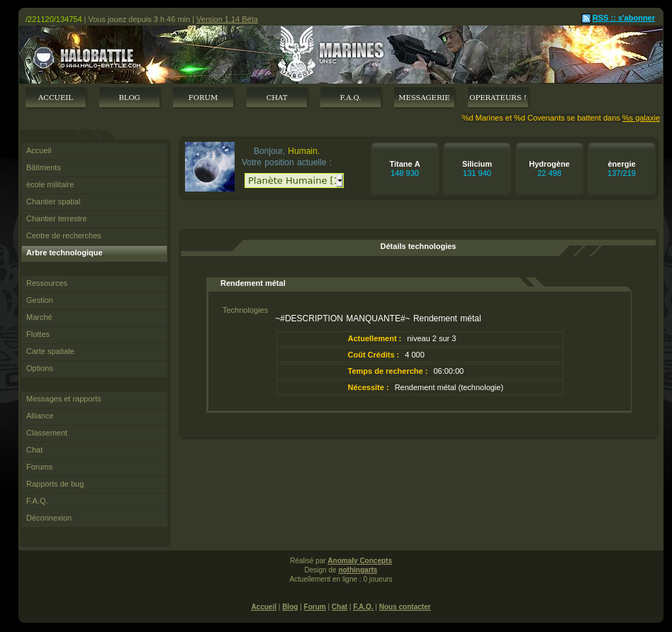
Task: Go to Options in the sidebar
Action: pyautogui.click(x=94, y=368)
